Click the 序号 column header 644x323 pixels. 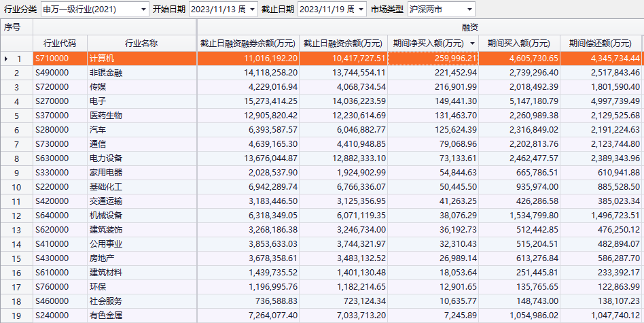tap(13, 27)
